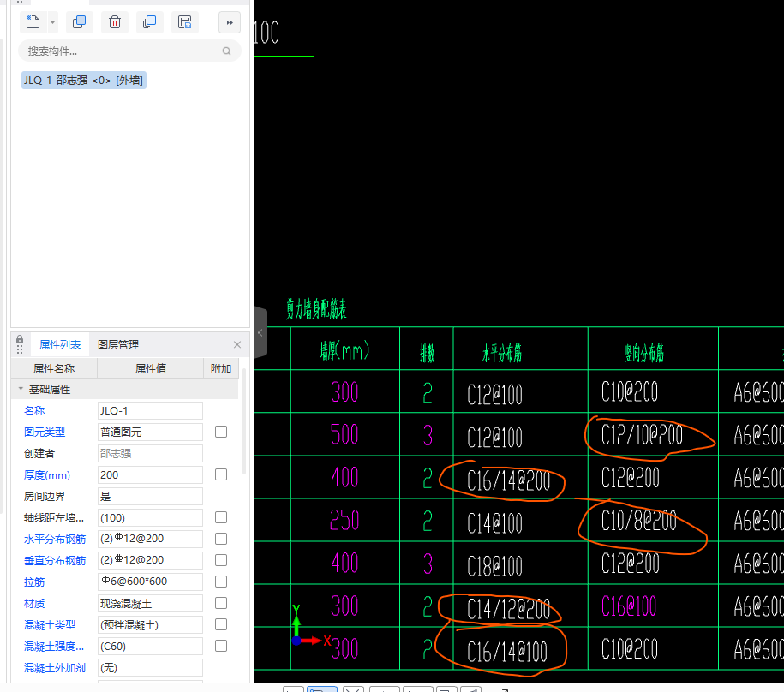Click the 水平分布钢筋 property link
Viewport: 784px width, 692px height.
[x=55, y=539]
